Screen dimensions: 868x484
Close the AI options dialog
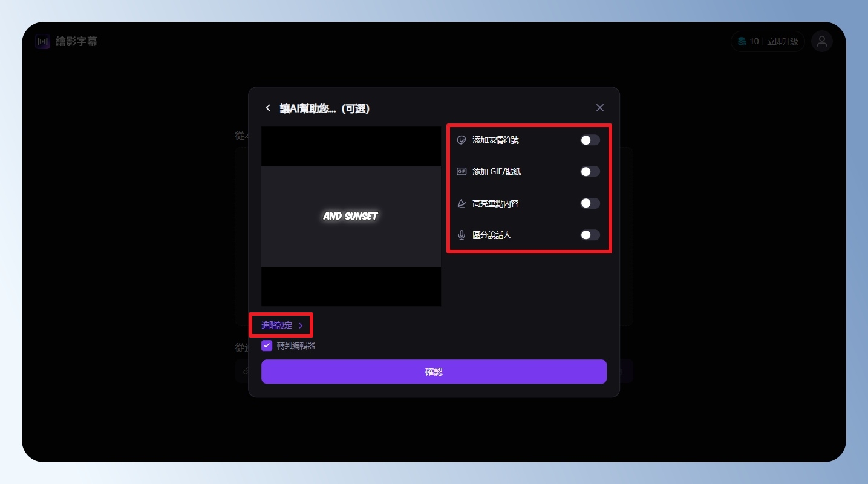click(599, 108)
